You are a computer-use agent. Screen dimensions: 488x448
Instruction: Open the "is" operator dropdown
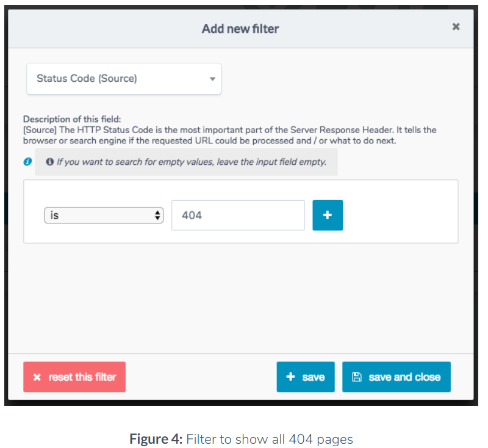point(104,215)
